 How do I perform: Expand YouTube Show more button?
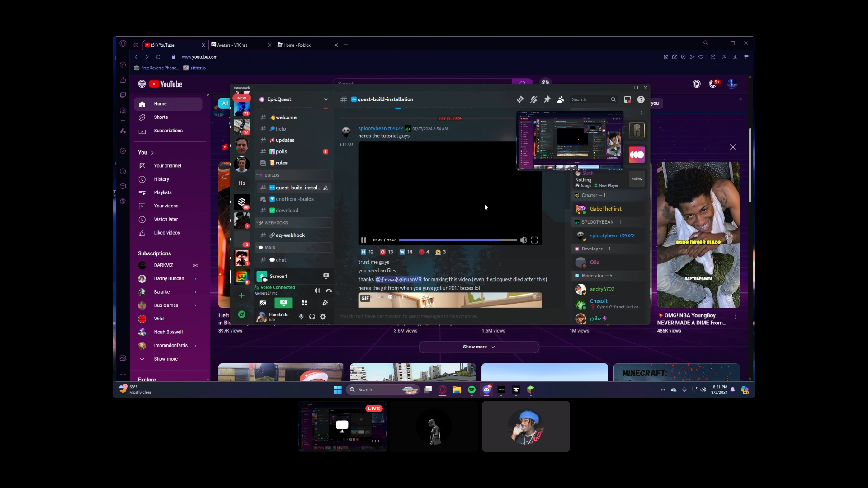pyautogui.click(x=479, y=347)
